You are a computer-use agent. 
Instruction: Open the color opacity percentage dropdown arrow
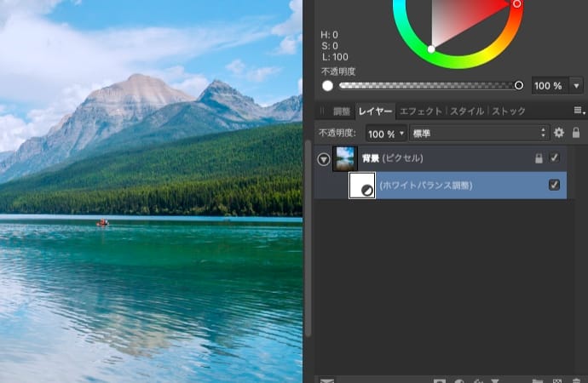[x=576, y=86]
